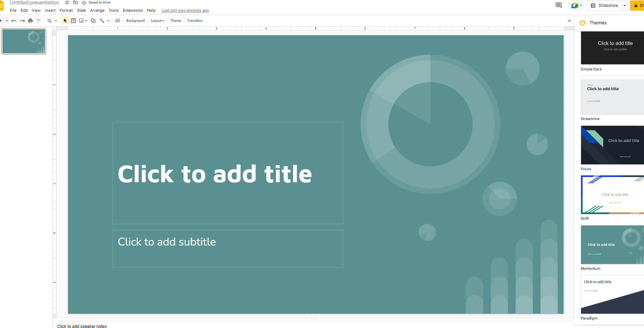
Task: Click the Background button
Action: point(135,21)
